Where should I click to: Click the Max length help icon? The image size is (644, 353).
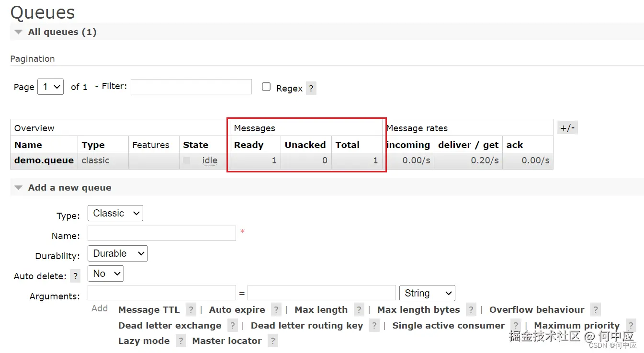coord(359,310)
